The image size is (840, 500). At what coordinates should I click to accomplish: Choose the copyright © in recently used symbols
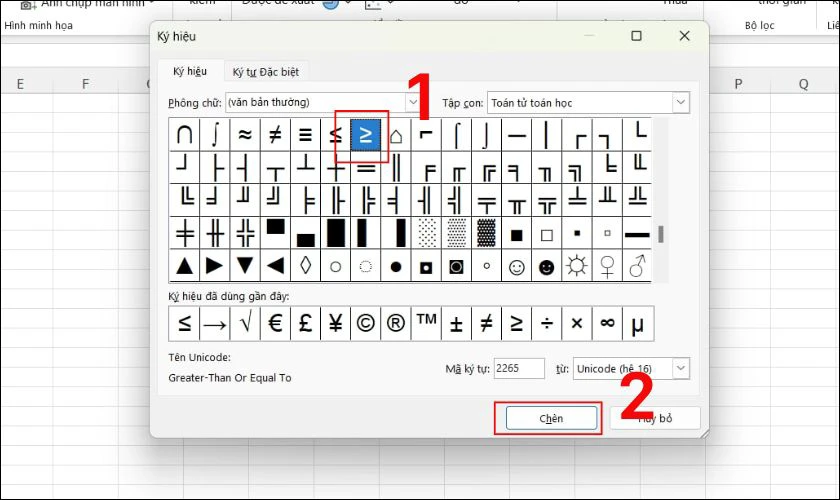(365, 324)
